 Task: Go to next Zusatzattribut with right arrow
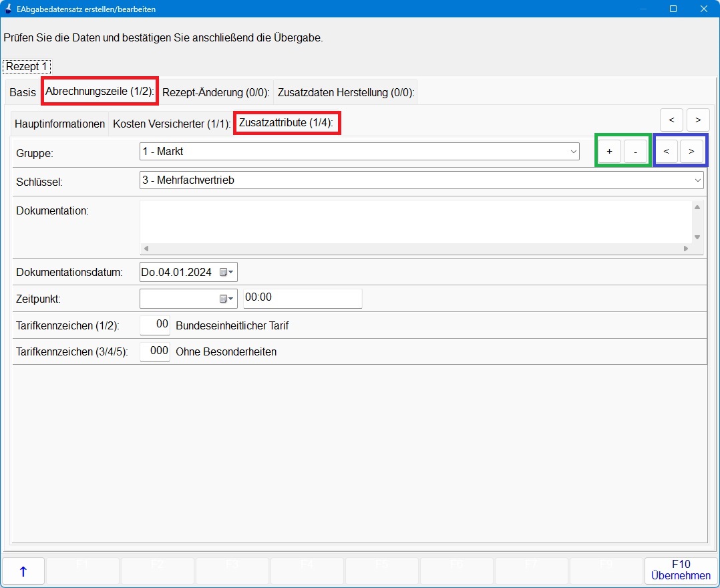tap(691, 152)
